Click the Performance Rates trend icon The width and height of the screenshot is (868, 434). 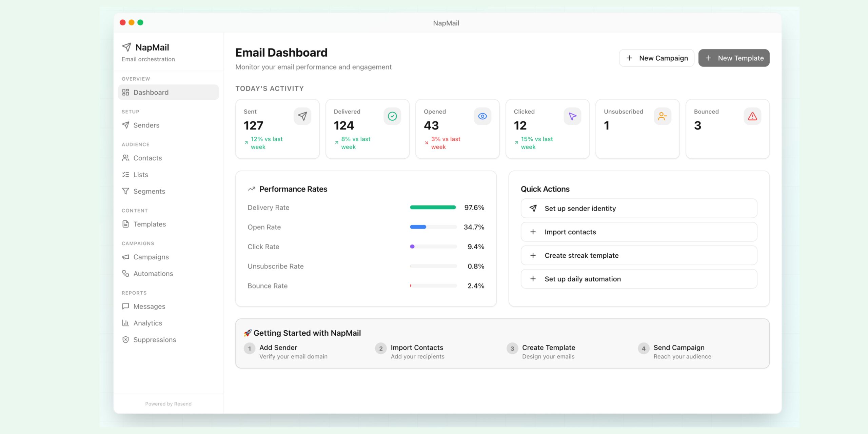click(251, 189)
